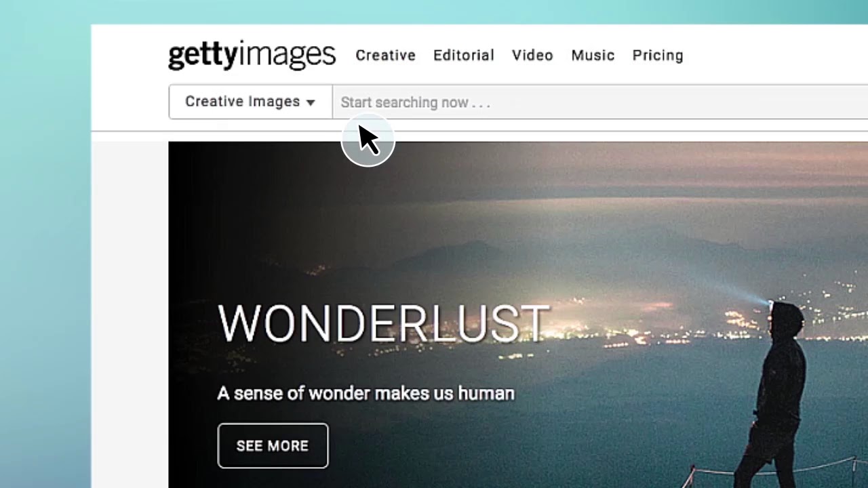Select the sense of wonder tagline
This screenshot has width=868, height=488.
click(366, 393)
